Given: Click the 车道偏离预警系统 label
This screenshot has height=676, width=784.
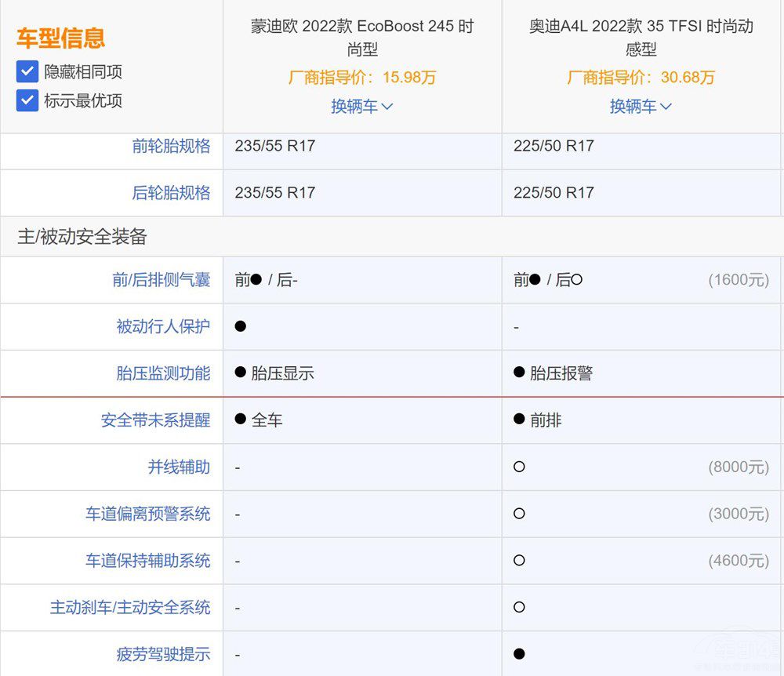Looking at the screenshot, I should tap(147, 514).
